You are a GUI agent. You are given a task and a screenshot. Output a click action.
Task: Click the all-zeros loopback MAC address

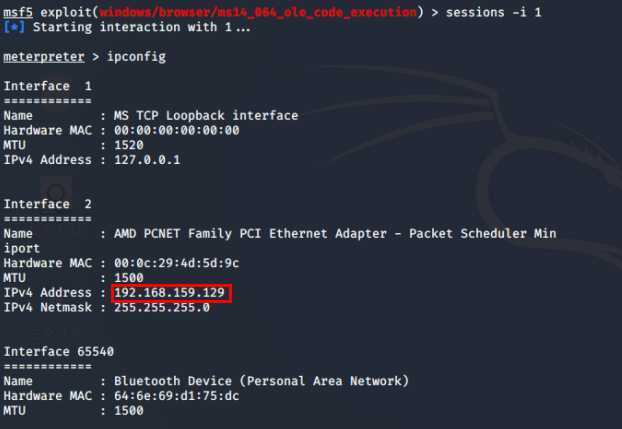[x=176, y=130]
